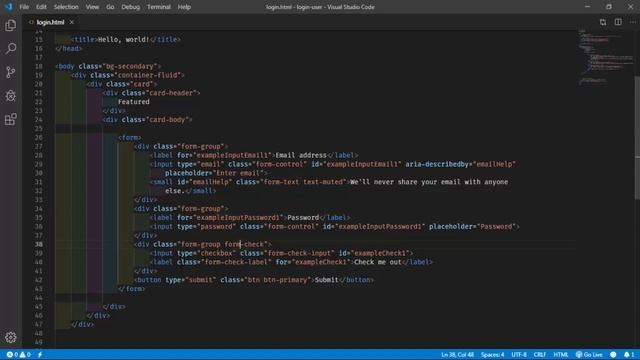Screen dimensions: 640x360
Task: Open the Help menu
Action: pos(184,7)
